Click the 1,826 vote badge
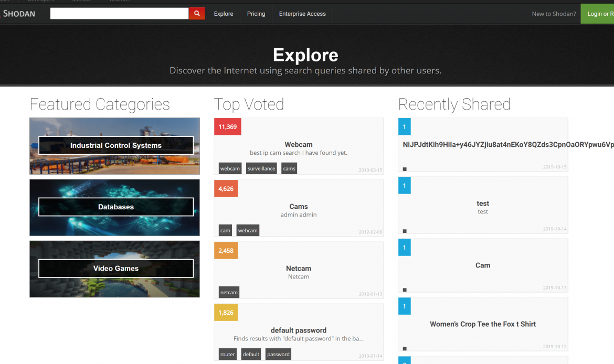 pos(226,313)
